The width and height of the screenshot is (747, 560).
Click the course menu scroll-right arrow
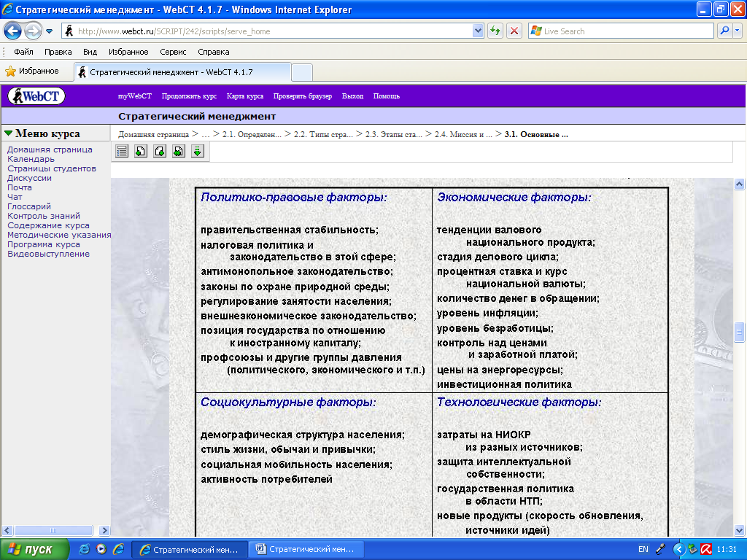tap(104, 530)
